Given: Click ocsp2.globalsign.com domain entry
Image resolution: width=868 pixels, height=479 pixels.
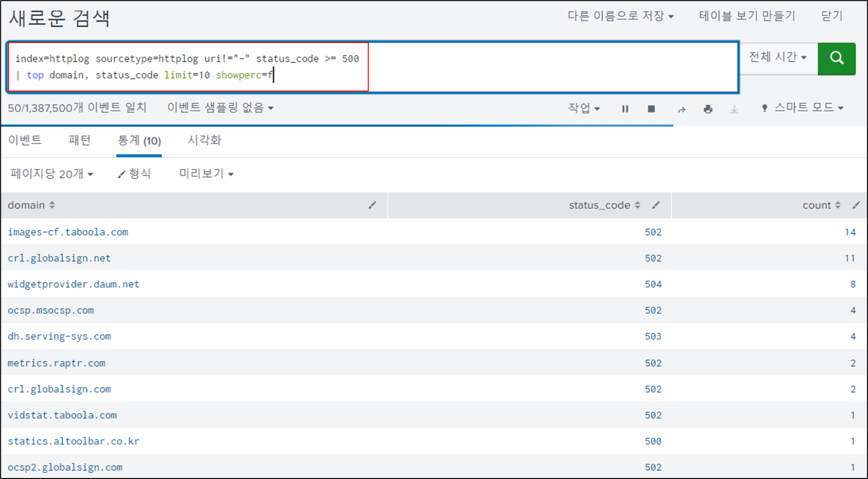Looking at the screenshot, I should (65, 468).
